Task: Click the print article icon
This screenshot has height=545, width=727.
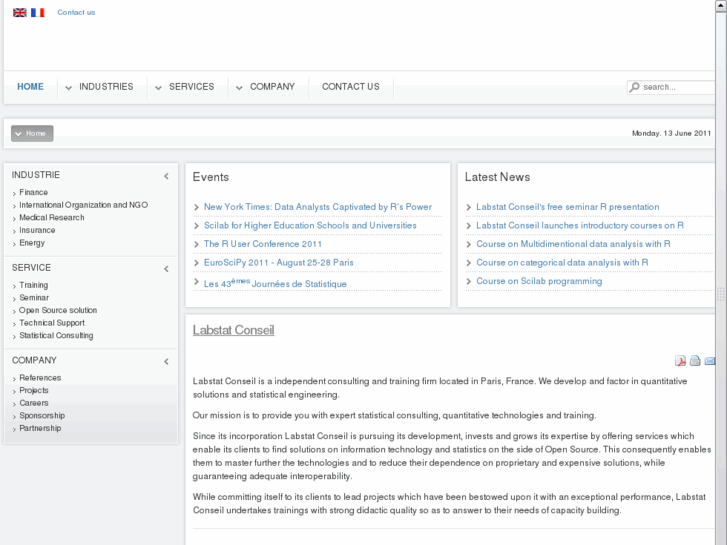Action: point(695,360)
